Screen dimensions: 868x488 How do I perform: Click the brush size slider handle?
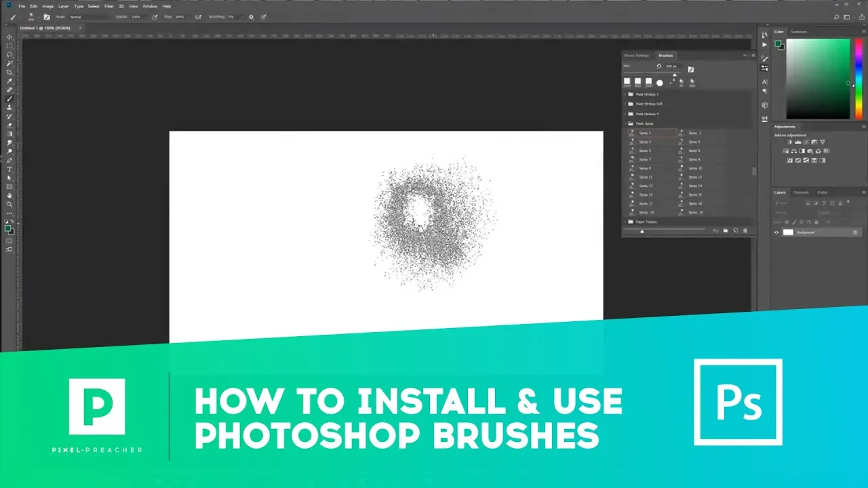coord(675,75)
